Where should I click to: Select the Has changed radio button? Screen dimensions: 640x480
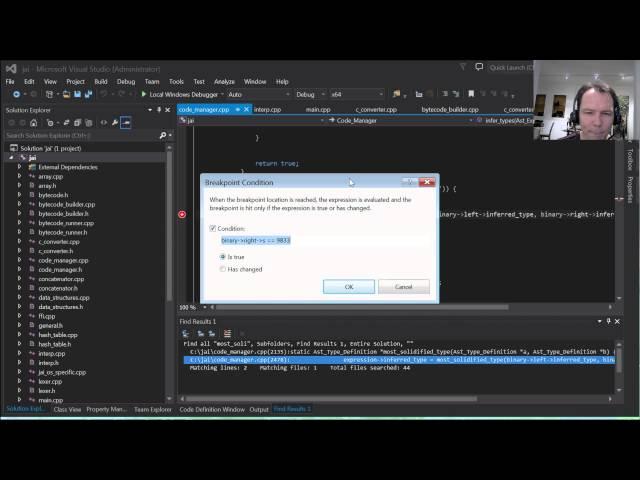pos(223,269)
